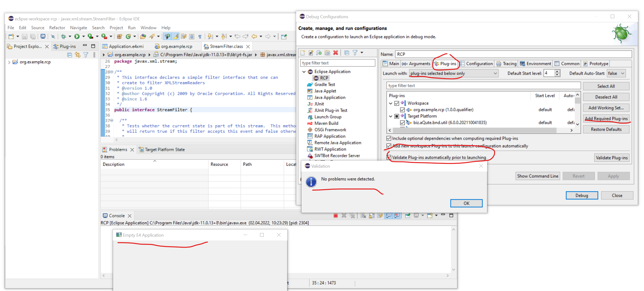Click Collapse All icon in Project Explorer
The image size is (644, 291).
point(70,55)
